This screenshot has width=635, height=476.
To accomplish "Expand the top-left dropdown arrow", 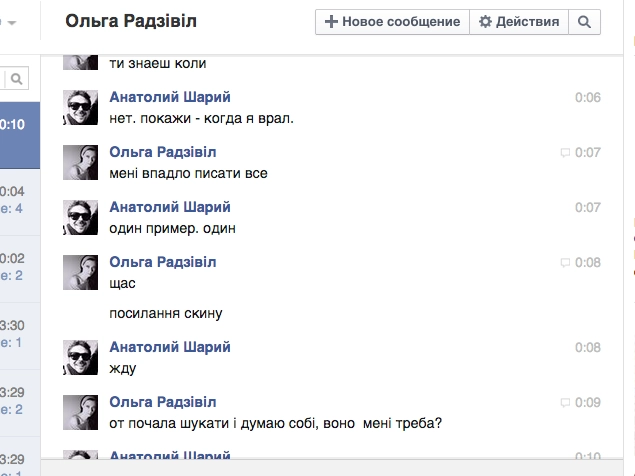I will tap(12, 21).
